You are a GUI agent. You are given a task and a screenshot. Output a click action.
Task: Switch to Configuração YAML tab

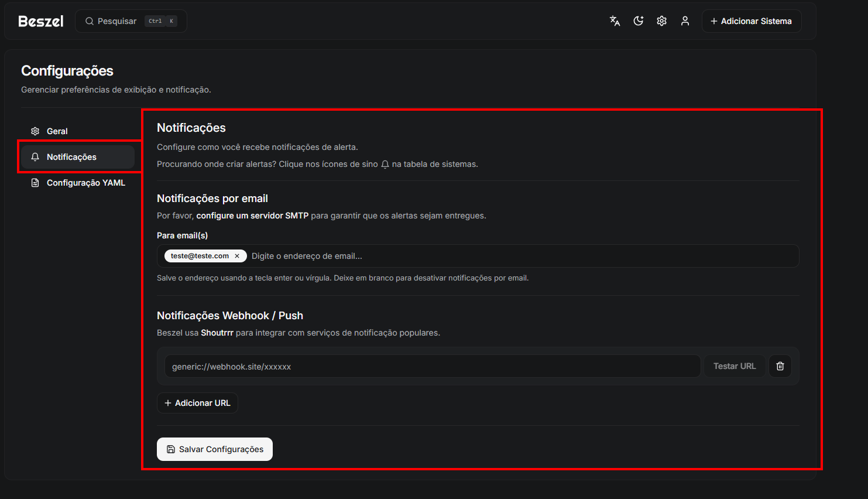85,183
